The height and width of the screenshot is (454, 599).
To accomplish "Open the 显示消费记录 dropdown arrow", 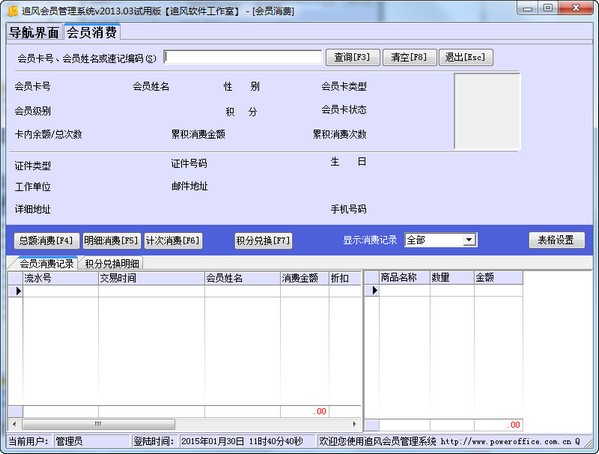I will pyautogui.click(x=469, y=240).
